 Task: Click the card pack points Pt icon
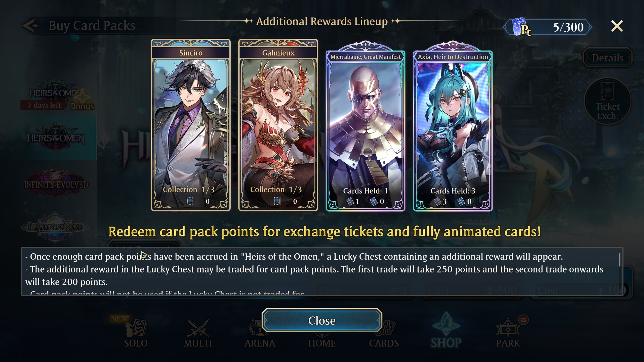(x=521, y=27)
